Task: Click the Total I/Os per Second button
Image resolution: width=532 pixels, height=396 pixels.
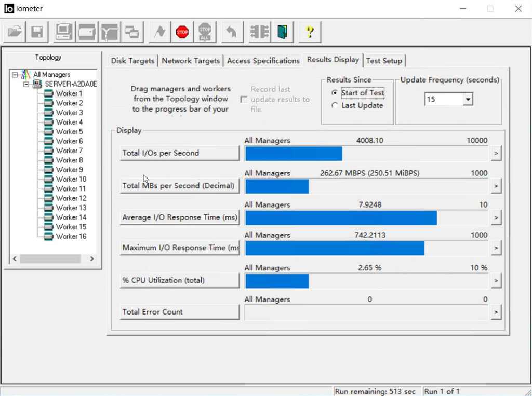Action: coord(179,153)
